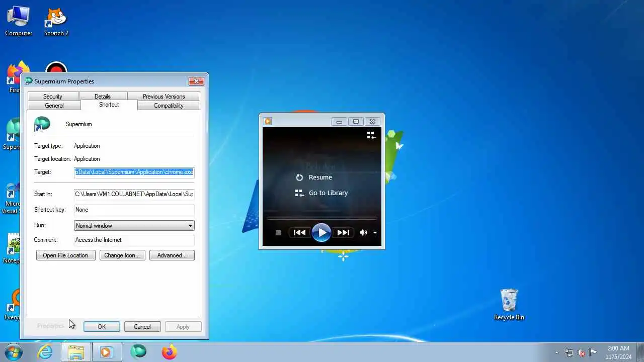Viewport: 644px width, 362px height.
Task: Switch to the Compatibility tab
Action: coord(169,106)
